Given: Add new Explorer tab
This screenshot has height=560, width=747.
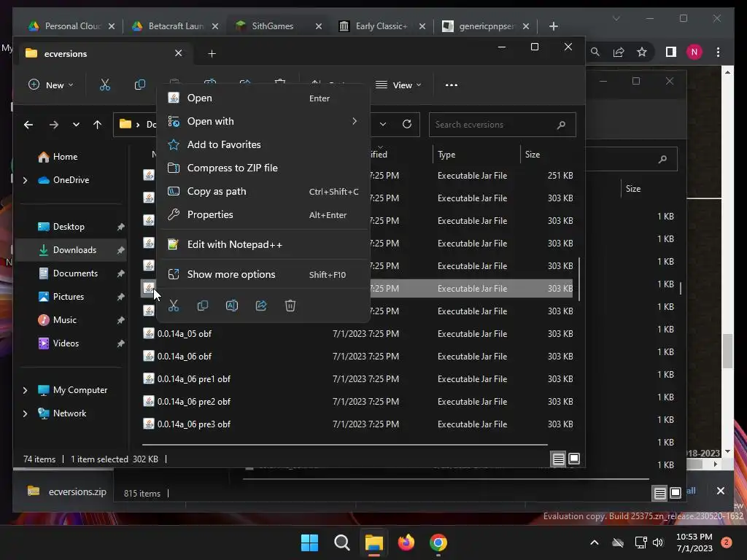Looking at the screenshot, I should tap(212, 54).
